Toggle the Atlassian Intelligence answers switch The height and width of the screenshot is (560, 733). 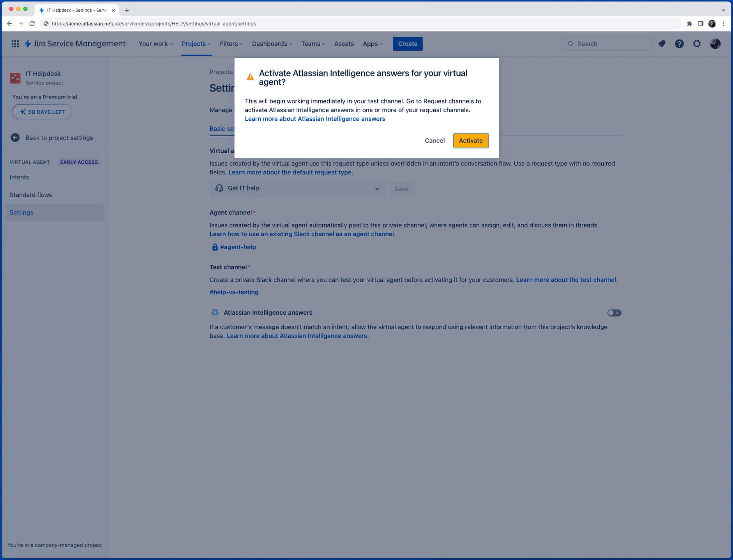tap(614, 313)
